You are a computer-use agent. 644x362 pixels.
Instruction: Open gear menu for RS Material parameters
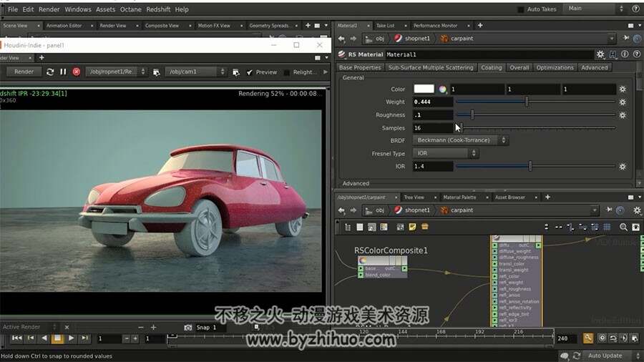point(600,54)
